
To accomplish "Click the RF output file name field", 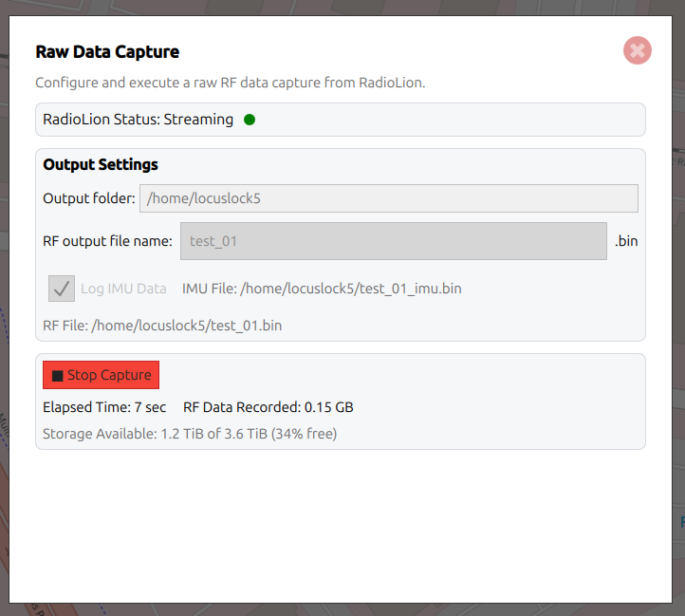I will pos(394,241).
